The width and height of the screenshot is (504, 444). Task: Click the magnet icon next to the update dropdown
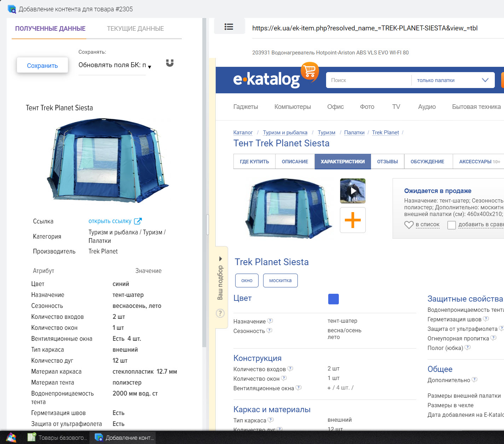click(170, 63)
